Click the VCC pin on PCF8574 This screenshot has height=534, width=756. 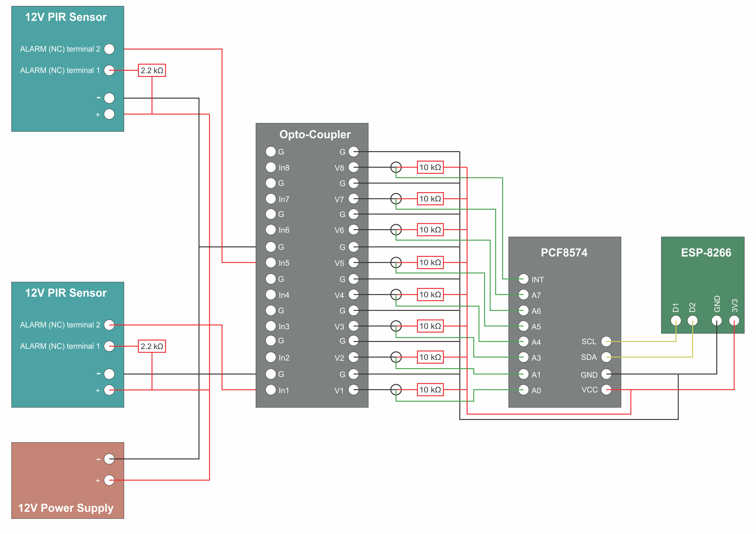click(607, 390)
